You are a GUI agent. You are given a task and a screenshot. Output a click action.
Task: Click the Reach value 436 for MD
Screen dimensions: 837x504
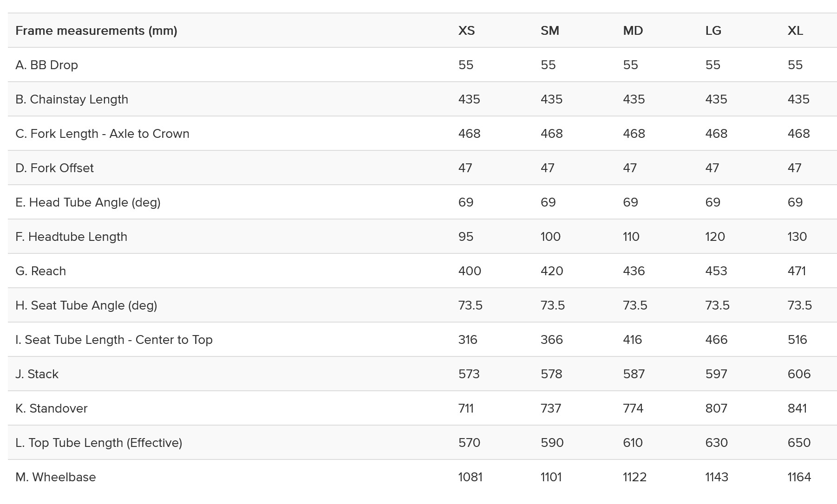point(634,271)
